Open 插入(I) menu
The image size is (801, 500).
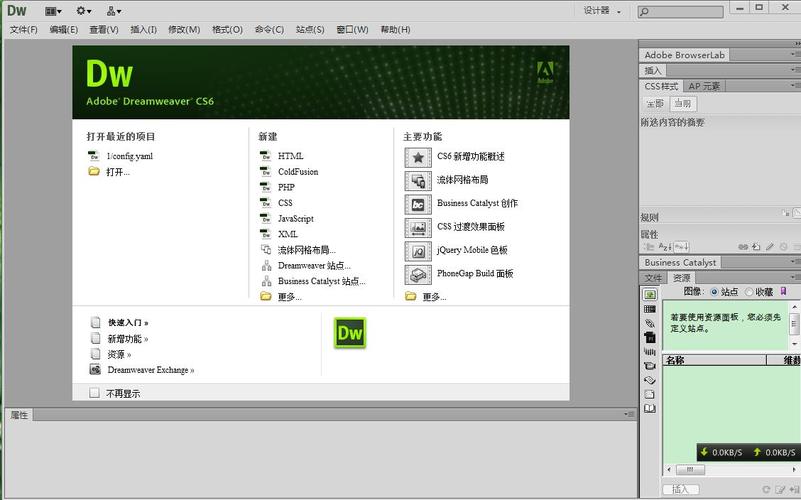point(144,30)
